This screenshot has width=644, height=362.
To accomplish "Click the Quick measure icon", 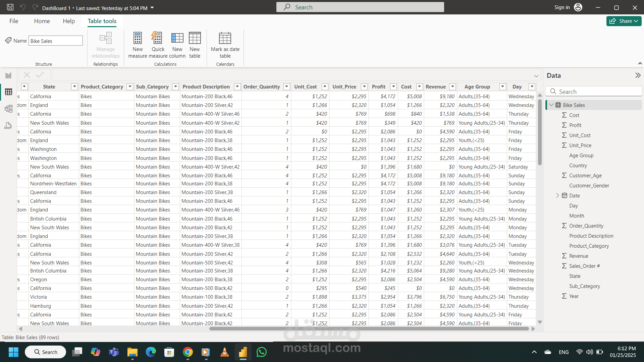I will [x=158, y=39].
